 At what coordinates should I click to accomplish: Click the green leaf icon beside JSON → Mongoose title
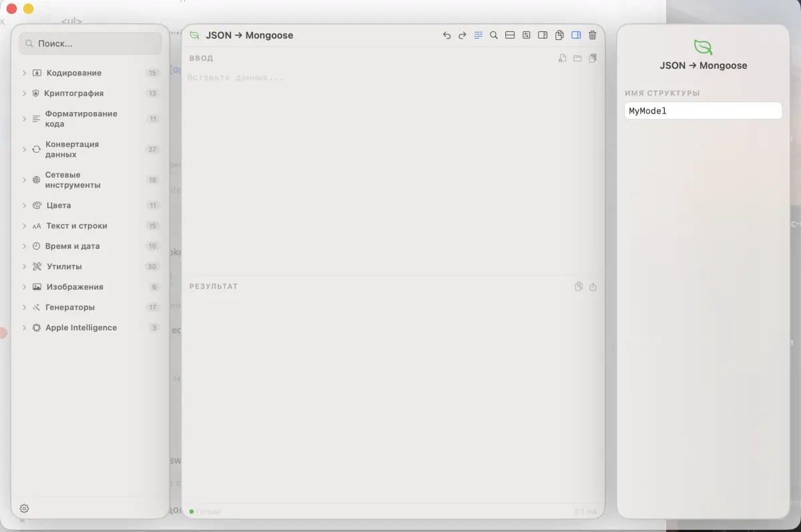[x=194, y=35]
